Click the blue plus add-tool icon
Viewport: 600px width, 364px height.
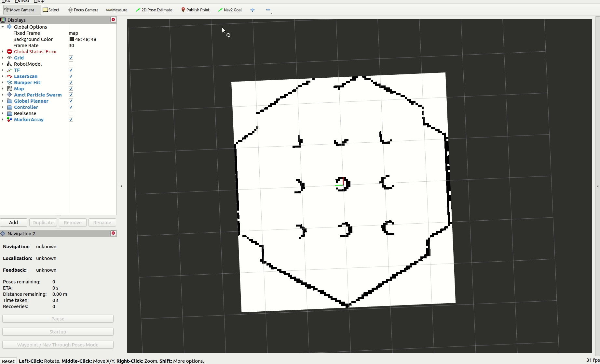[252, 10]
